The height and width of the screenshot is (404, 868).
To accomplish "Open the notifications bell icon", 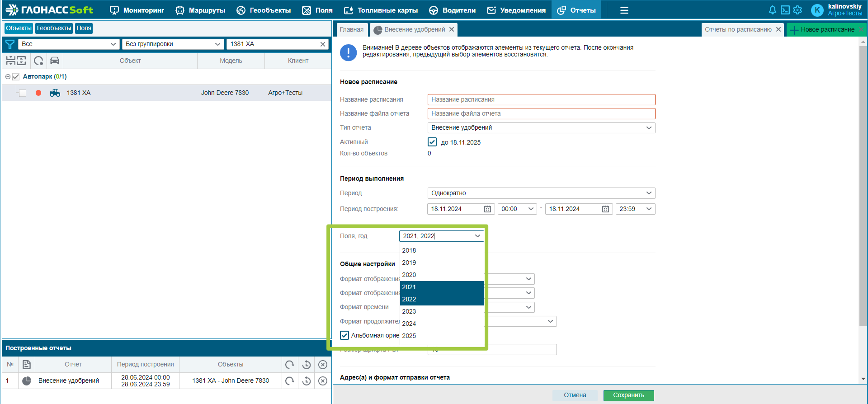I will [x=772, y=10].
